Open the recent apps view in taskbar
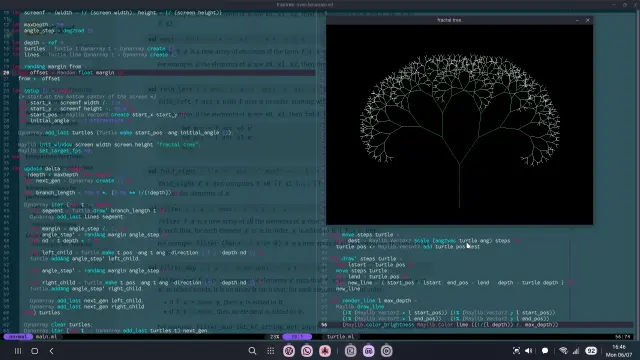The width and height of the screenshot is (640, 360). click(18, 351)
